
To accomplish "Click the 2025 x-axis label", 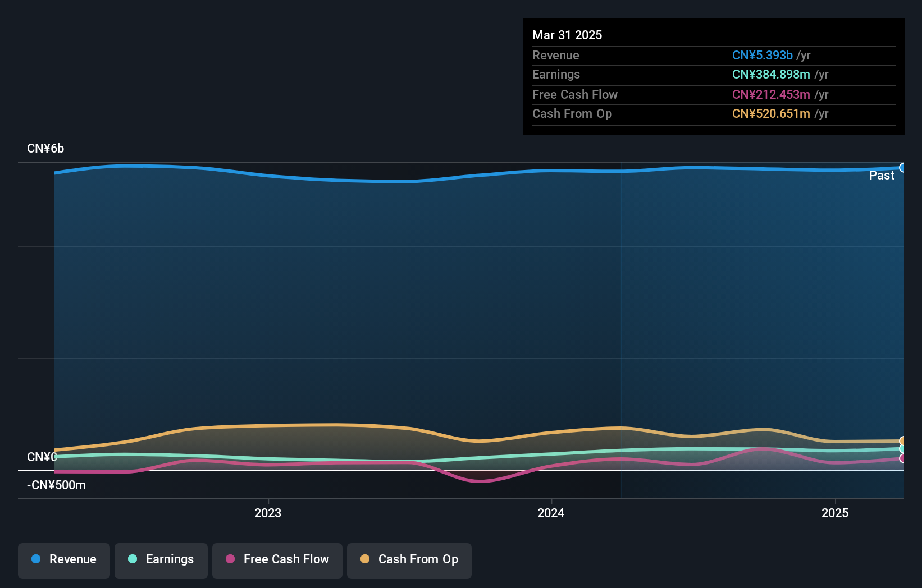I will coord(835,513).
